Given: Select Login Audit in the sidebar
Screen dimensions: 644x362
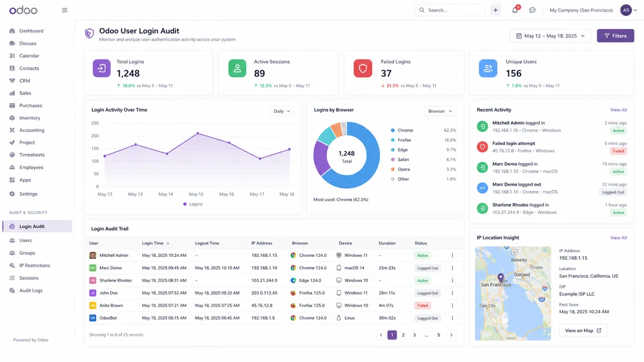Looking at the screenshot, I should click(37, 226).
